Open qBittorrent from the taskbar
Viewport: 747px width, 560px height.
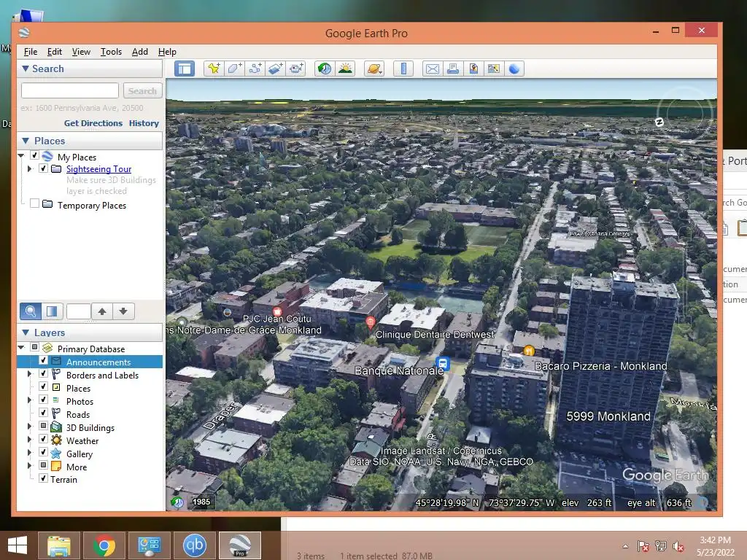click(x=194, y=545)
